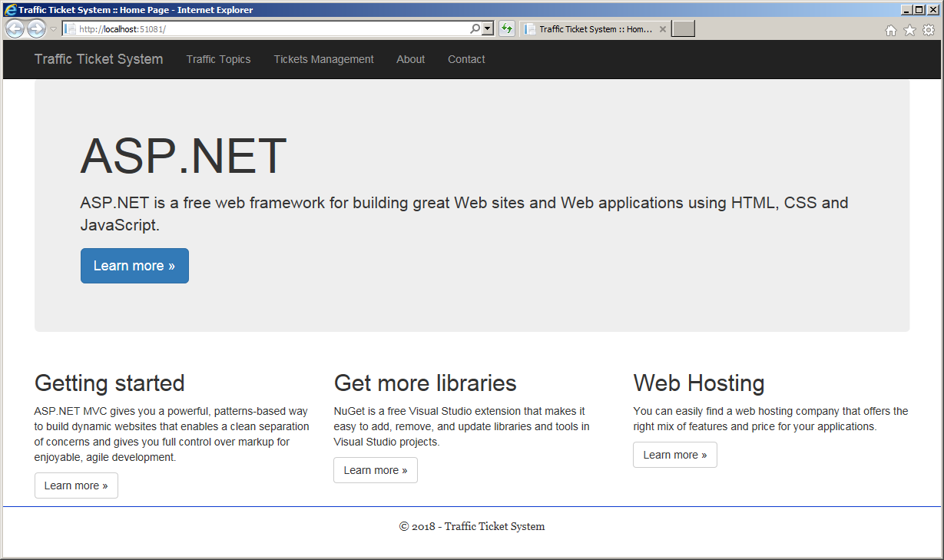The height and width of the screenshot is (560, 944).
Task: Go to the Contact page
Action: [466, 59]
